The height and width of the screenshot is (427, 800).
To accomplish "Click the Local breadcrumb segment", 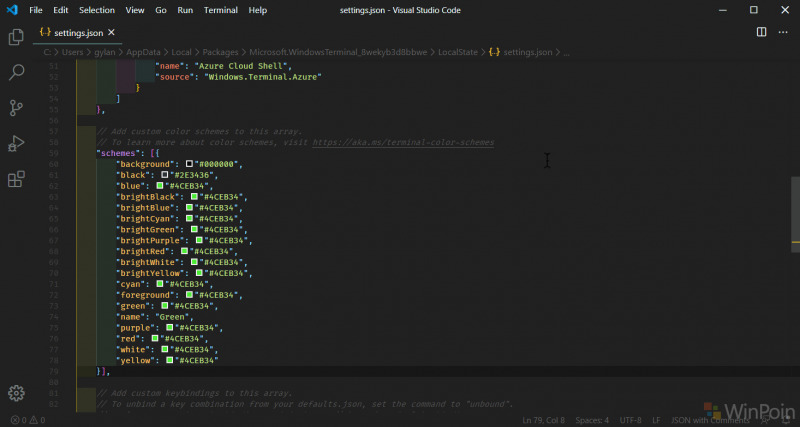I will click(181, 52).
